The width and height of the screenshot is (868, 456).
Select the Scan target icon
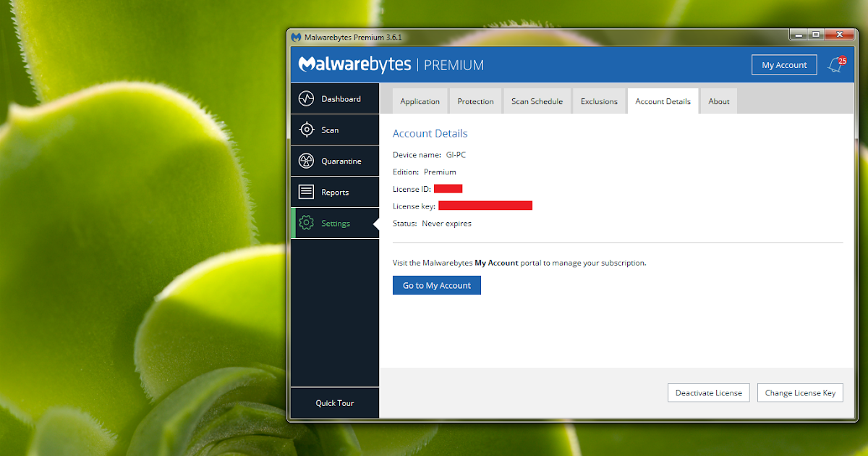306,130
